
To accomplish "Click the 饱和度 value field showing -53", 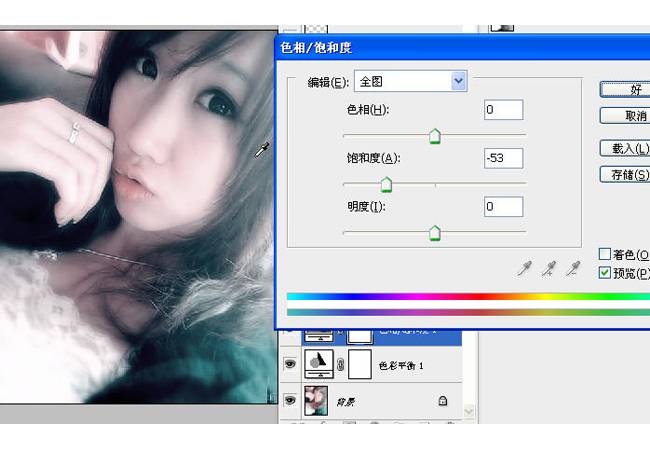I will (504, 158).
